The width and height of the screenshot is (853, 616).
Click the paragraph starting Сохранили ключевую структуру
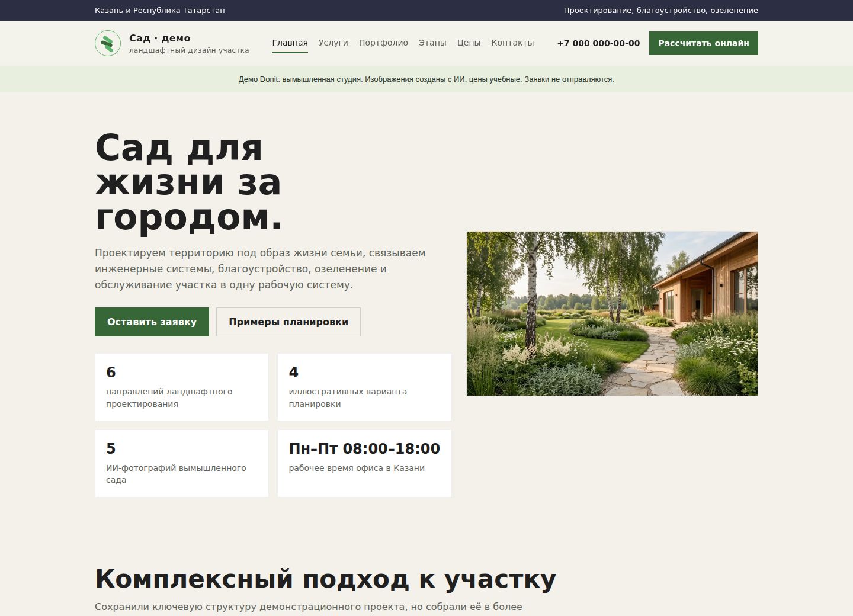click(x=309, y=607)
